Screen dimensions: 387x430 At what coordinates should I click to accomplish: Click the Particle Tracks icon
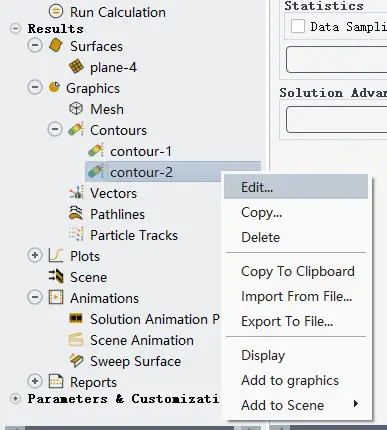point(76,234)
